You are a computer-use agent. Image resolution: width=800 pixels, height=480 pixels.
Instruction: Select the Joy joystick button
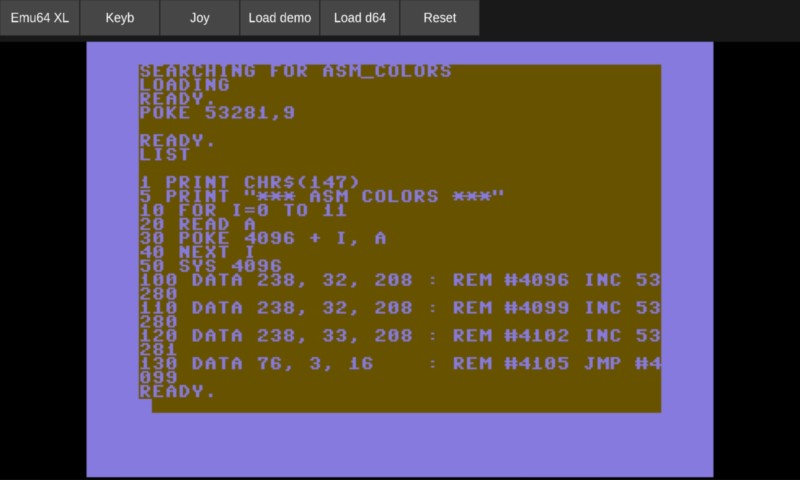pos(199,18)
